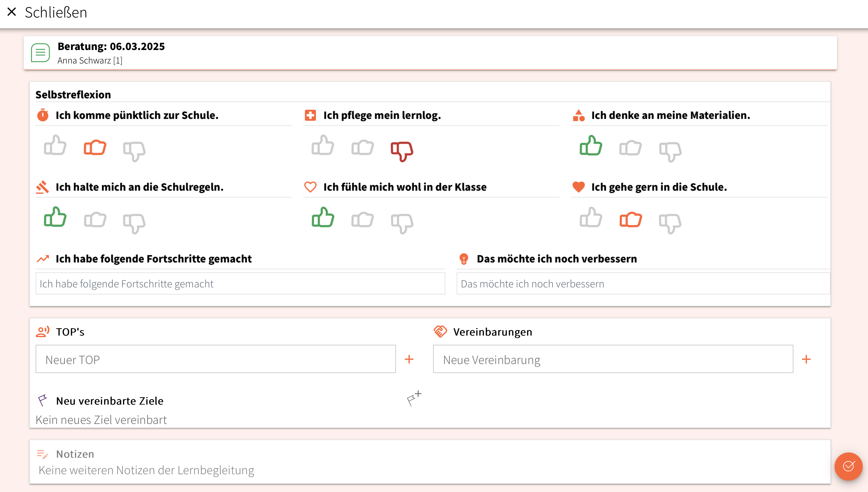The height and width of the screenshot is (492, 868).
Task: Click the edit-note icon beside Notizen
Action: tap(43, 455)
